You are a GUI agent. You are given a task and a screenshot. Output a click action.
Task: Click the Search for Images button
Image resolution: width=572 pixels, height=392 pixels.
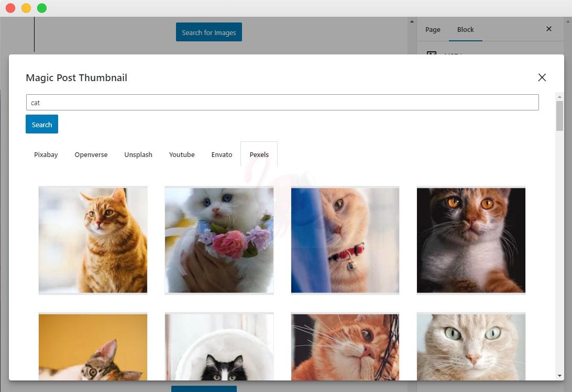pos(208,32)
